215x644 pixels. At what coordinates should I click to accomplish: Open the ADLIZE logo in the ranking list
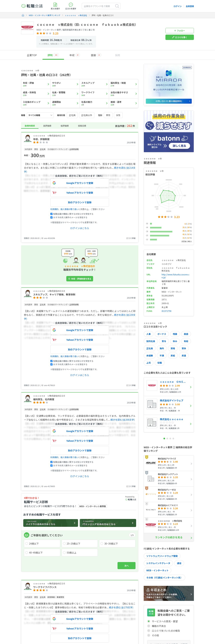click(x=151, y=463)
